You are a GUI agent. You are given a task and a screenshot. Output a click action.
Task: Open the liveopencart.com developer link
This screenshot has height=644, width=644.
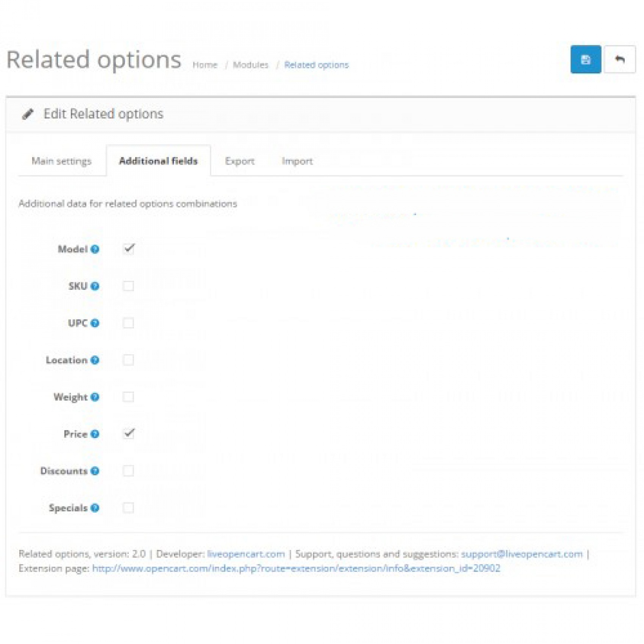246,554
